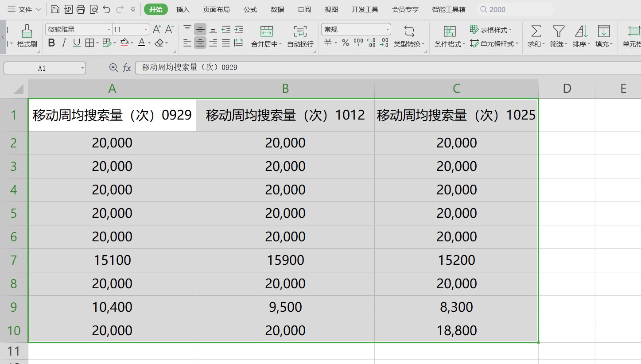Toggle underline formatting

77,43
